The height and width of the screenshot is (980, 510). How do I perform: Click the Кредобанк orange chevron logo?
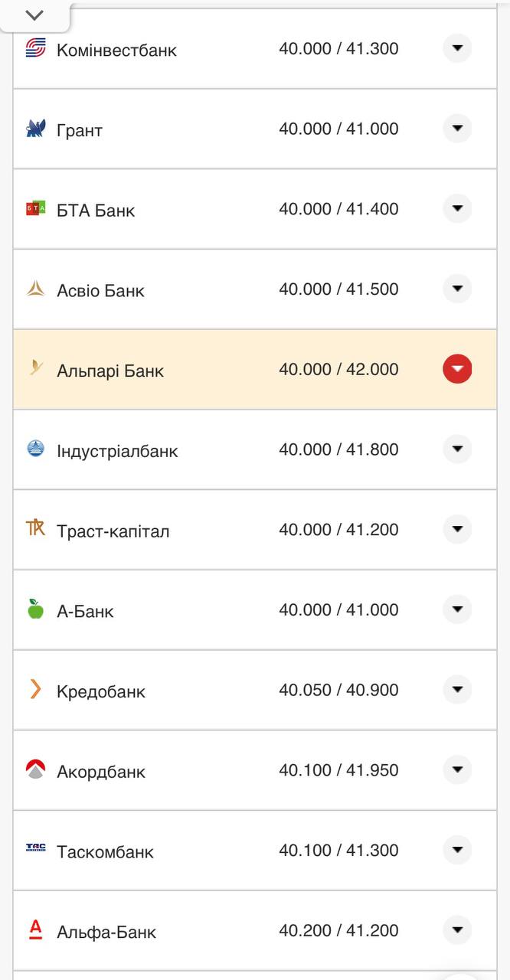point(35,690)
